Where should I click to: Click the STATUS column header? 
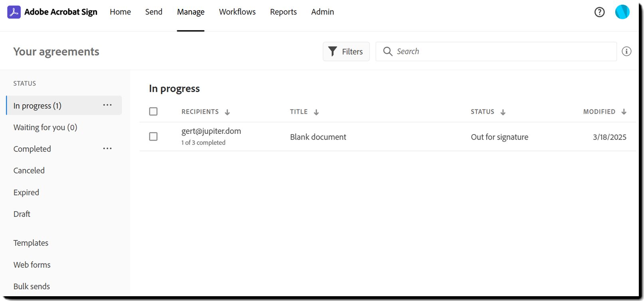point(482,112)
